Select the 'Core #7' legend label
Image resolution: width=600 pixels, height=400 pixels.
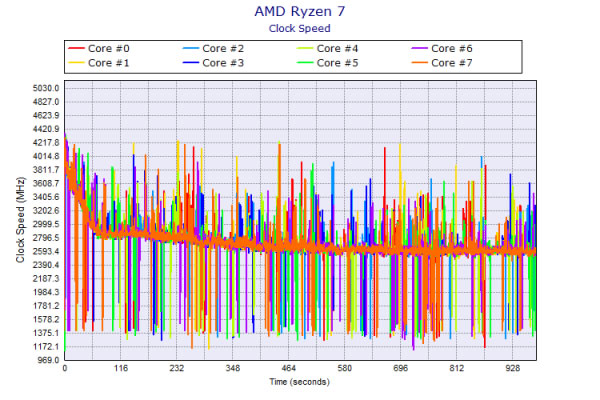[452, 63]
